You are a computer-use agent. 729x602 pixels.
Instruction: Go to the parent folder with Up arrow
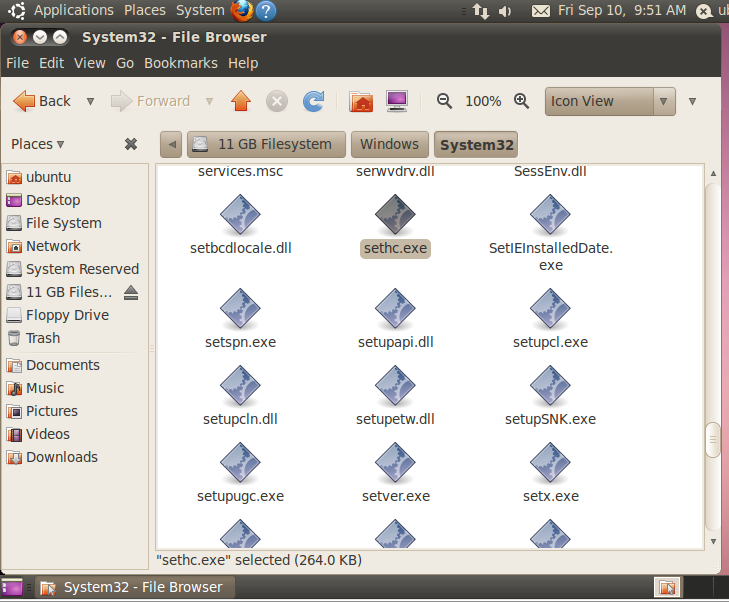241,101
